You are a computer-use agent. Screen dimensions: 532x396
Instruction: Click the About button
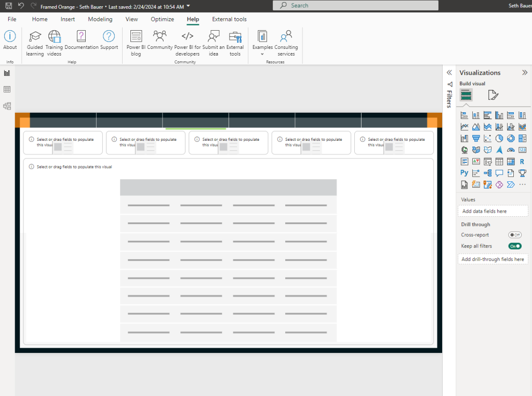pos(10,40)
